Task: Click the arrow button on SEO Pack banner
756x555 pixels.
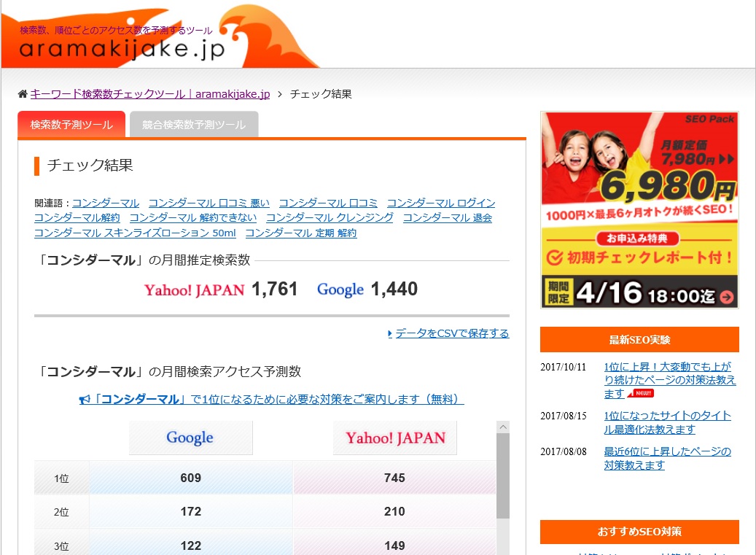Action: 727,297
